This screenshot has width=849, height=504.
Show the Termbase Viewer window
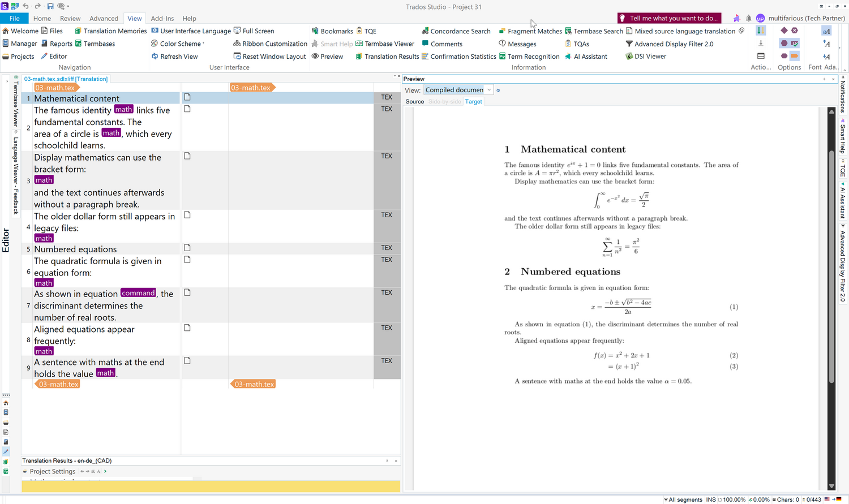[385, 44]
